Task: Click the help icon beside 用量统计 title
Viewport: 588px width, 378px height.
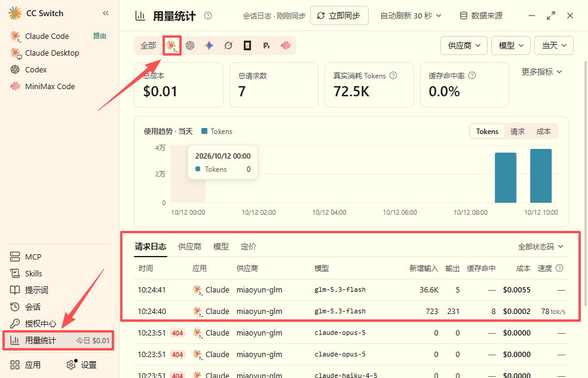Action: [208, 16]
